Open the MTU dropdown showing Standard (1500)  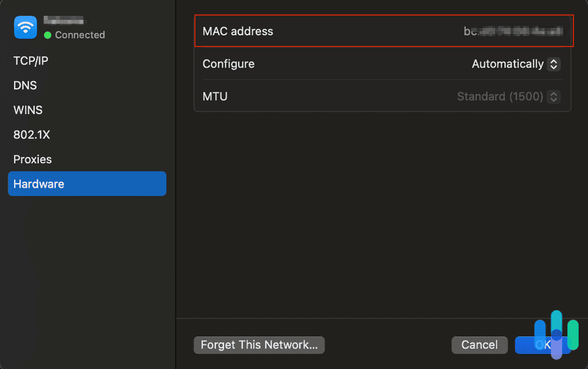coord(507,97)
